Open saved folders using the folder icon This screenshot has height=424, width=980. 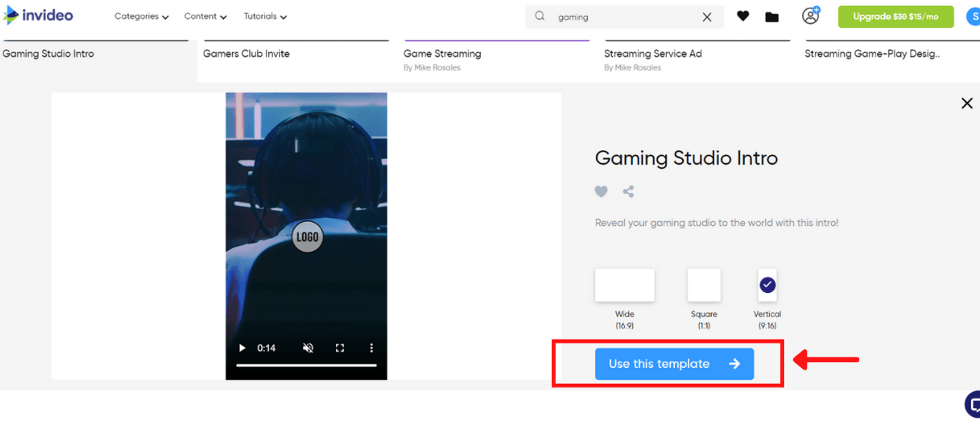pyautogui.click(x=772, y=15)
